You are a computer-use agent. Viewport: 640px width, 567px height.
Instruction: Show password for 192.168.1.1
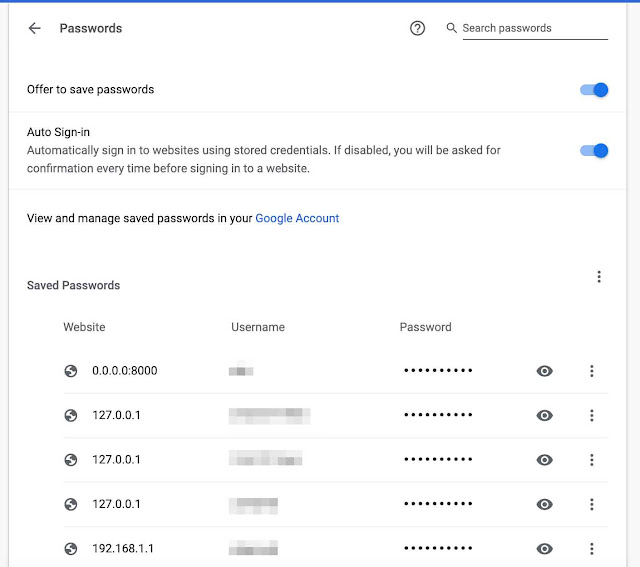(544, 549)
